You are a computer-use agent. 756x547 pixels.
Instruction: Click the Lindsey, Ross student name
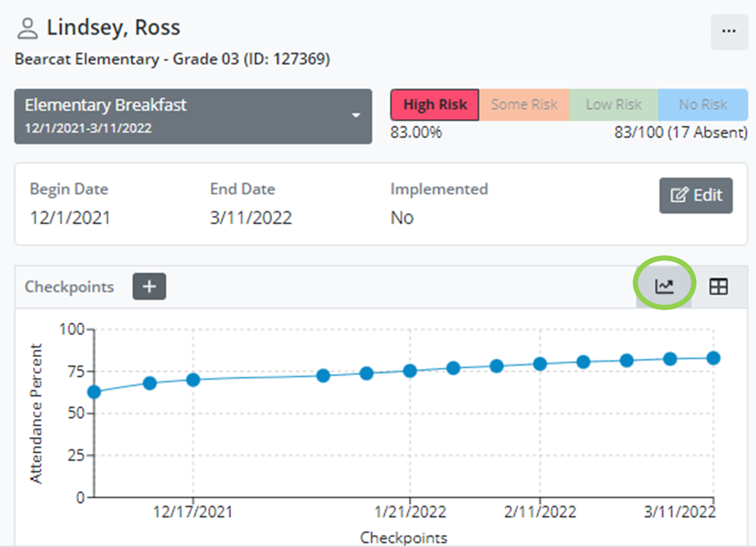(x=113, y=27)
